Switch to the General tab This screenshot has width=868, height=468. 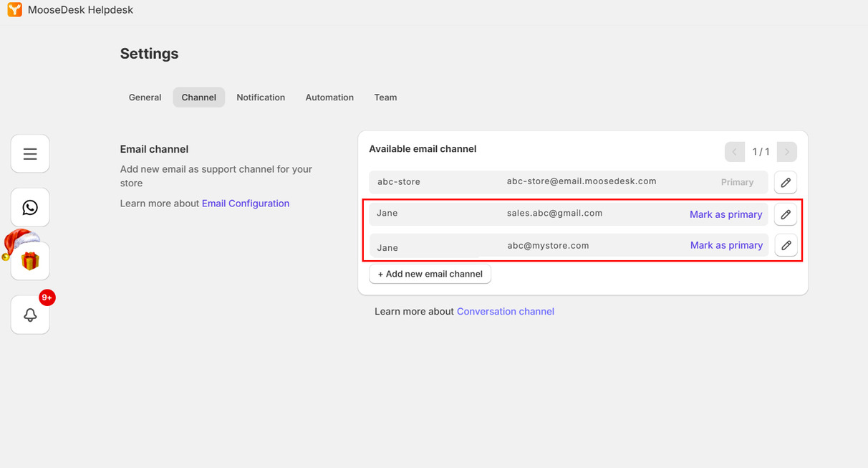145,97
